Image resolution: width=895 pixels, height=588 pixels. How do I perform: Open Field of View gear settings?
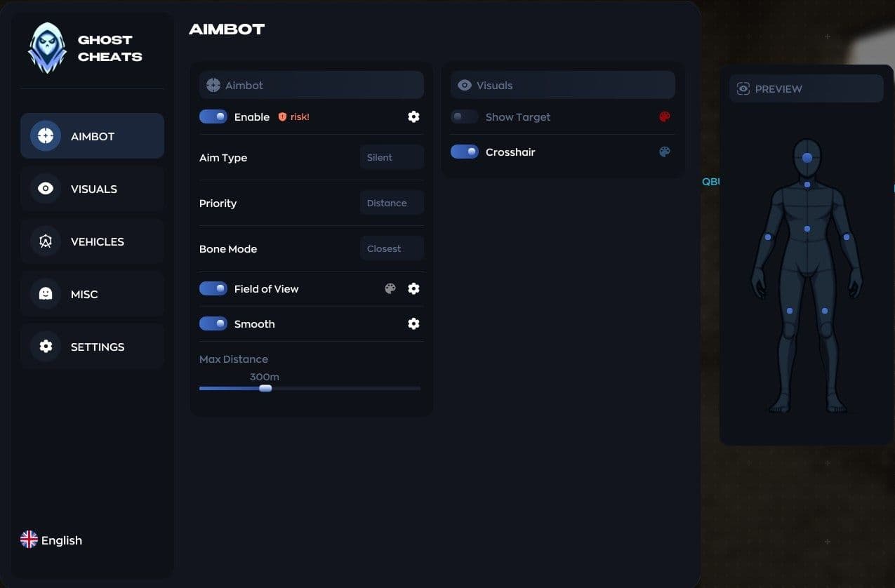click(413, 288)
